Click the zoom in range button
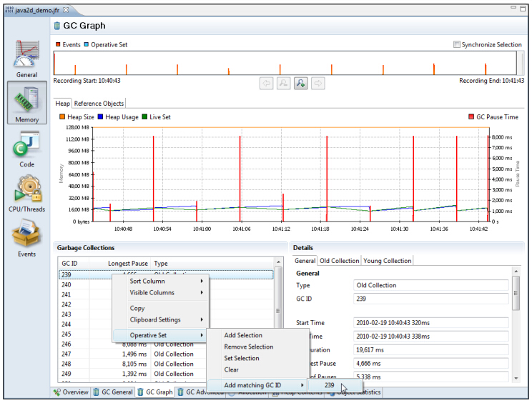The height and width of the screenshot is (403, 532). tap(300, 84)
